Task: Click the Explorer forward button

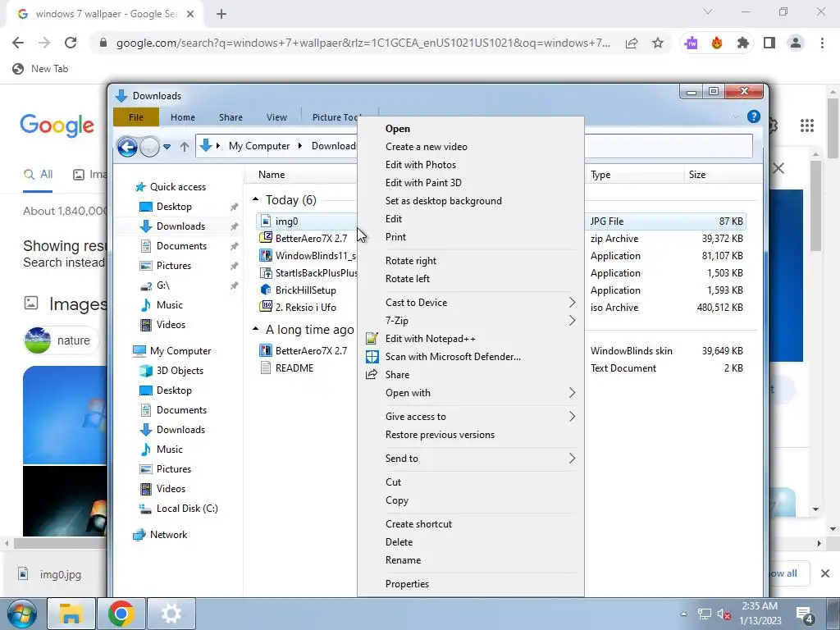Action: pos(150,146)
